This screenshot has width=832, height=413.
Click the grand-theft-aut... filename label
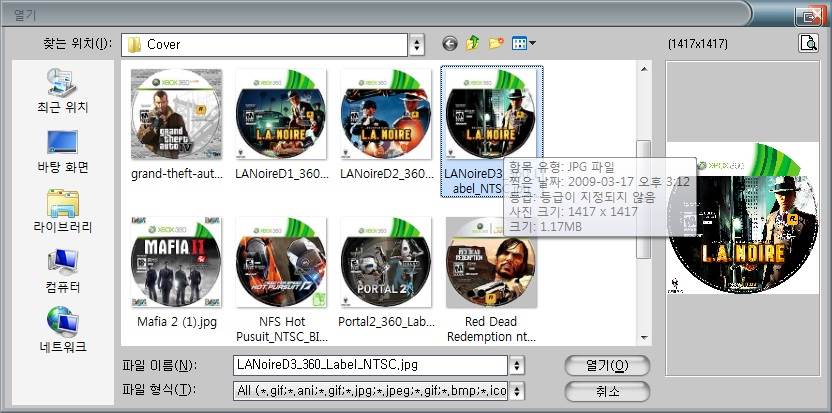pos(176,174)
